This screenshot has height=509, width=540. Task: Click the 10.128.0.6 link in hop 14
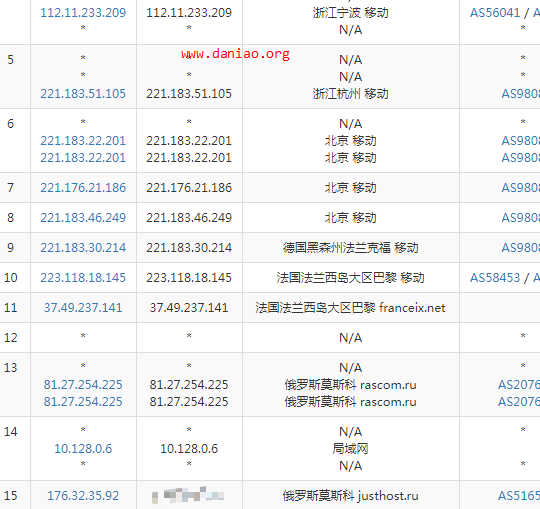83,449
